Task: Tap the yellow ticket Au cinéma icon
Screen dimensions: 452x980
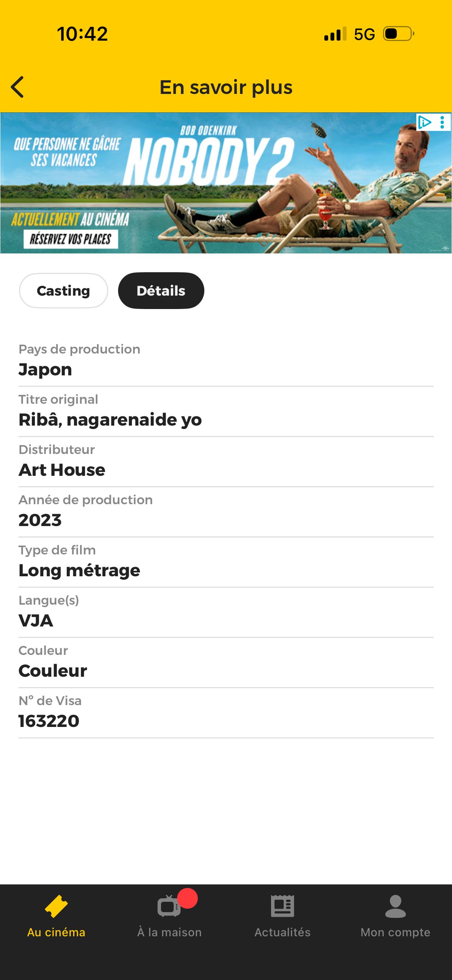Action: tap(56, 906)
